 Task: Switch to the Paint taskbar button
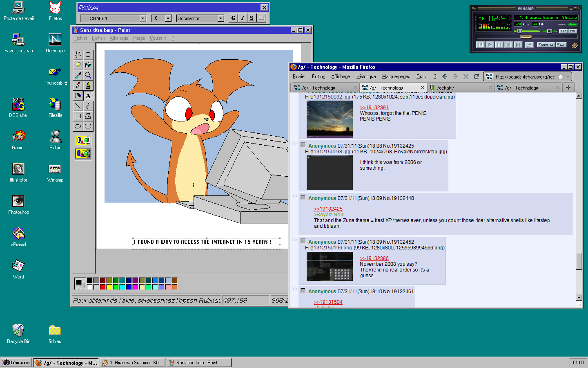pyautogui.click(x=199, y=363)
